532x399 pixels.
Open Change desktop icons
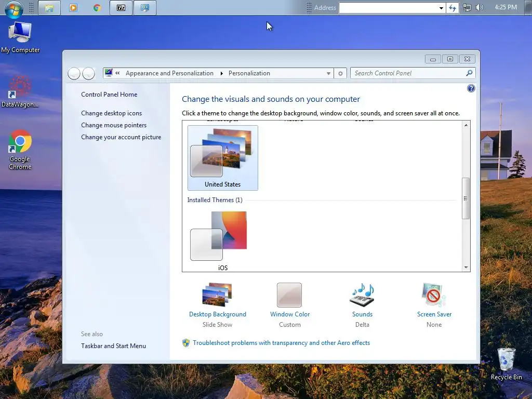[x=111, y=113]
